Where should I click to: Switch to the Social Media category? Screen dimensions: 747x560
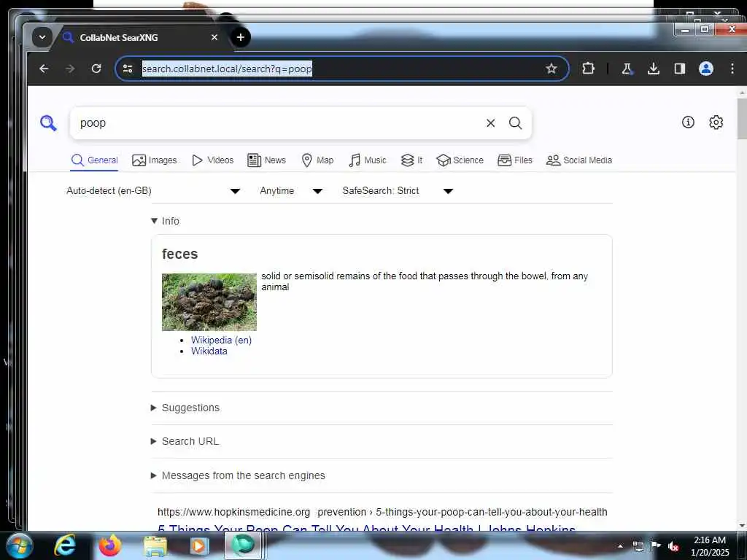[x=578, y=160]
